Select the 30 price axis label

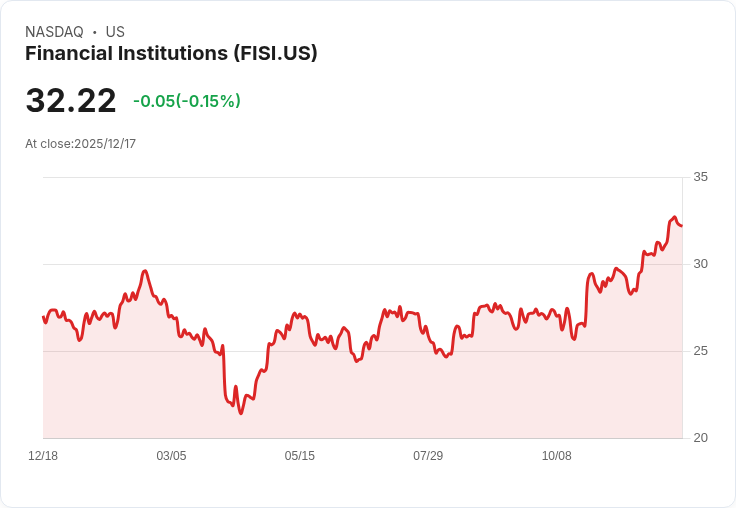click(700, 264)
